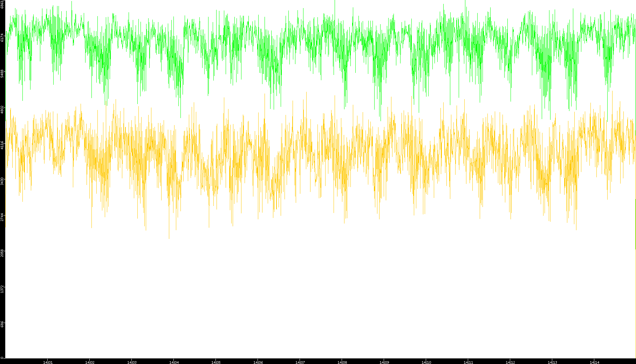Pick the 14:11 time axis label
This screenshot has width=636, height=364.
pyautogui.click(x=468, y=362)
